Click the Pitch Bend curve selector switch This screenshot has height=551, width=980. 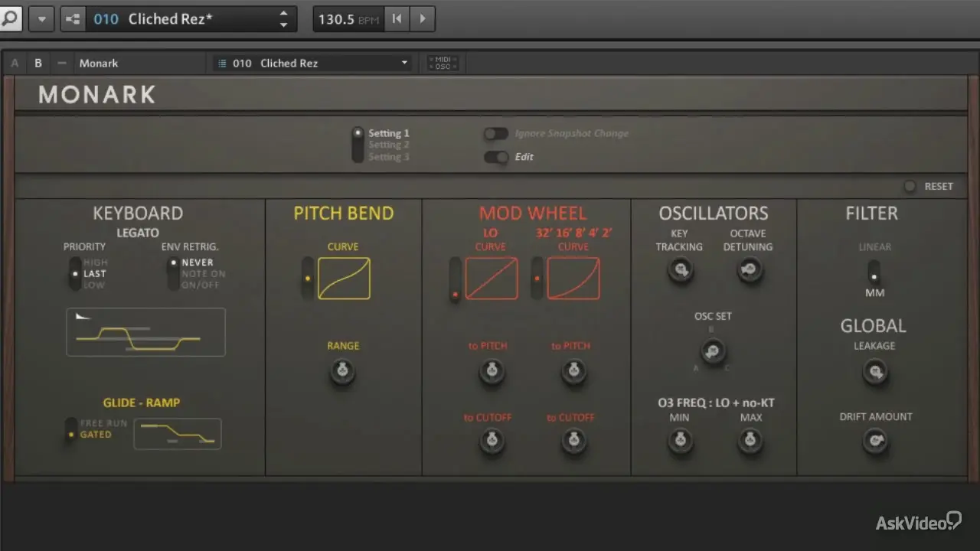[x=308, y=279]
